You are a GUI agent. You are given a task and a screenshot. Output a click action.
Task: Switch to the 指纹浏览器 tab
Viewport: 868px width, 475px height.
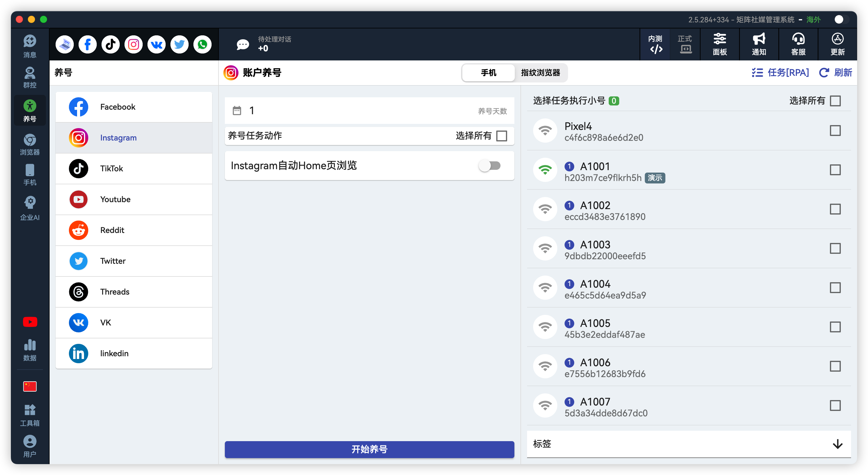540,73
